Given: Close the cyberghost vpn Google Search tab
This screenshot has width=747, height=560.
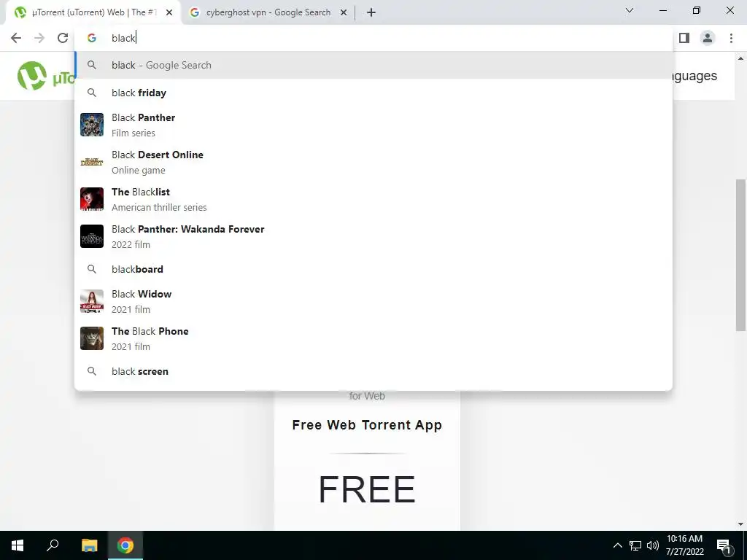Looking at the screenshot, I should click(x=344, y=13).
